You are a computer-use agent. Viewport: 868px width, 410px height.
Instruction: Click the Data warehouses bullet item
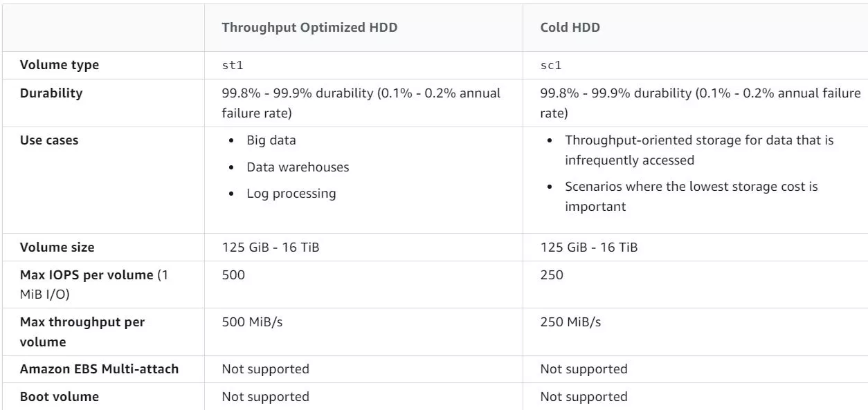coord(298,167)
